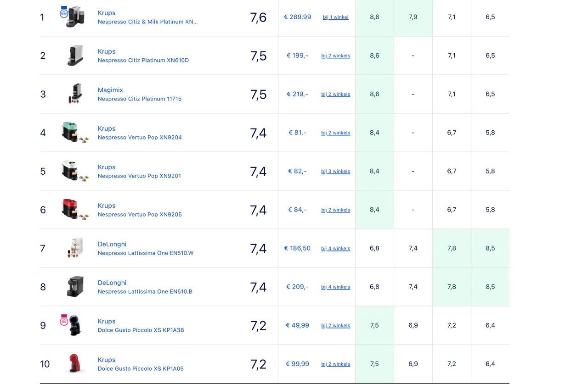The image size is (588, 384).
Task: Click the Nespresso Citiz Platinum 11715 link
Action: coord(140,99)
